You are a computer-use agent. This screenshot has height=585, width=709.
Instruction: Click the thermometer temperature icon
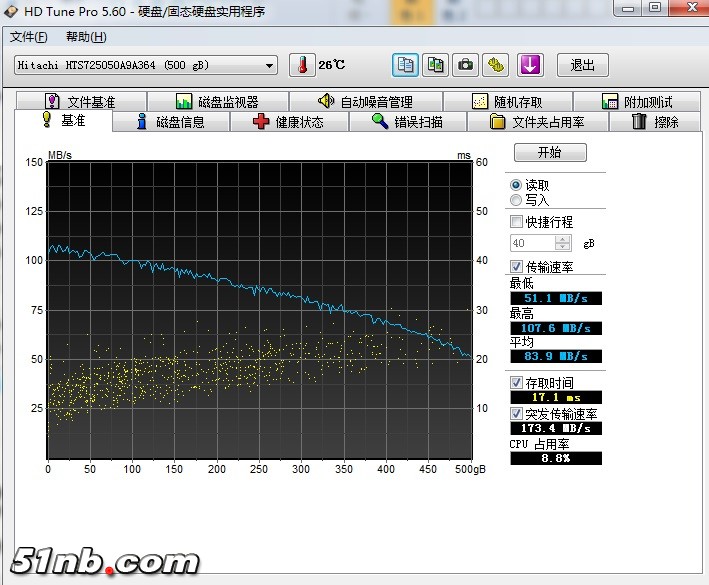pyautogui.click(x=301, y=65)
